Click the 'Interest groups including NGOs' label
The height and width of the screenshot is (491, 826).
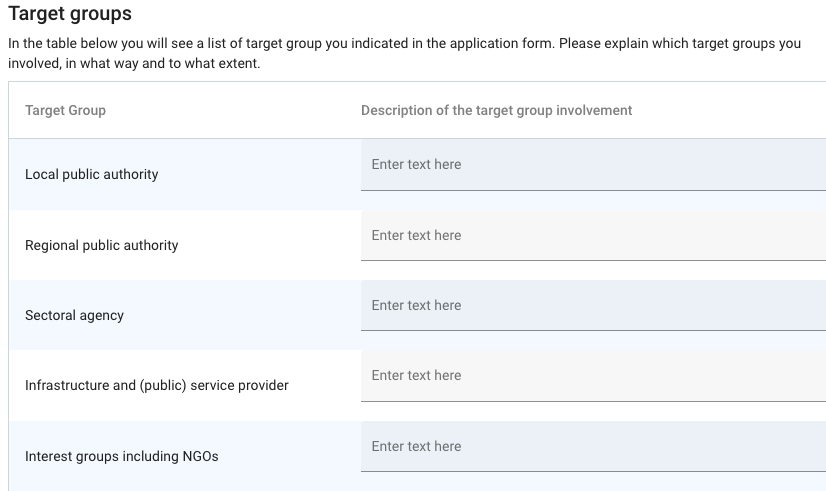122,456
